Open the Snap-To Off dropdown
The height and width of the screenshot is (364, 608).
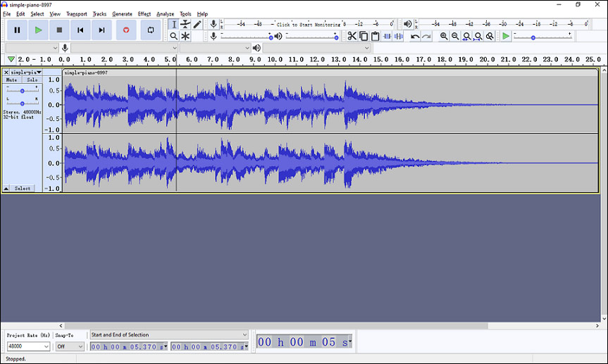(x=70, y=346)
